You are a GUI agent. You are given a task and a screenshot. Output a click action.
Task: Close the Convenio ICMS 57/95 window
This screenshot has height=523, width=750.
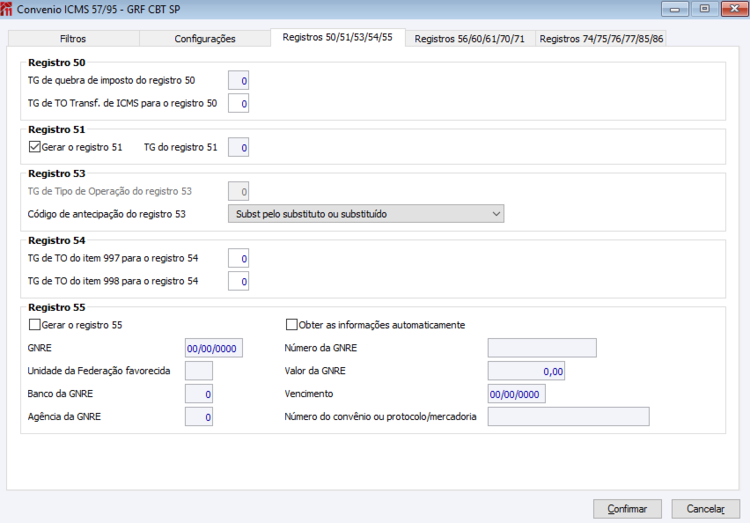point(735,9)
